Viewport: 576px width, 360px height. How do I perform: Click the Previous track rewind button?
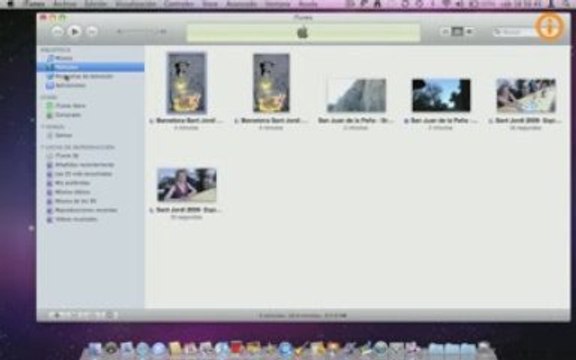(57, 32)
